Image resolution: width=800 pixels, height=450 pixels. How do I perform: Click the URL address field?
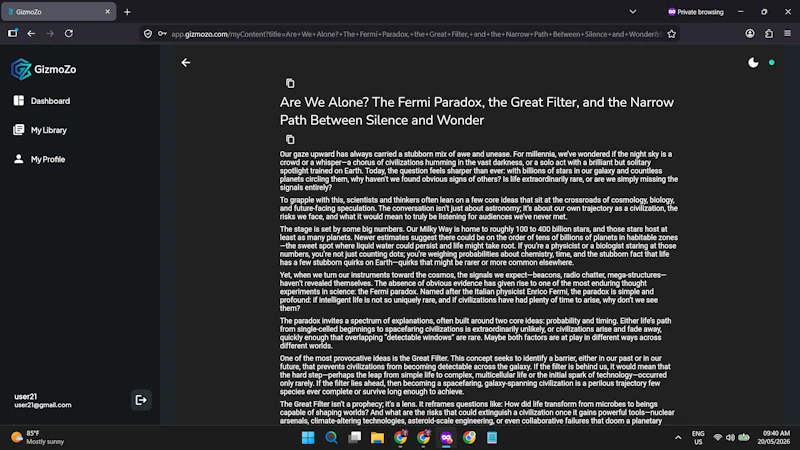416,34
